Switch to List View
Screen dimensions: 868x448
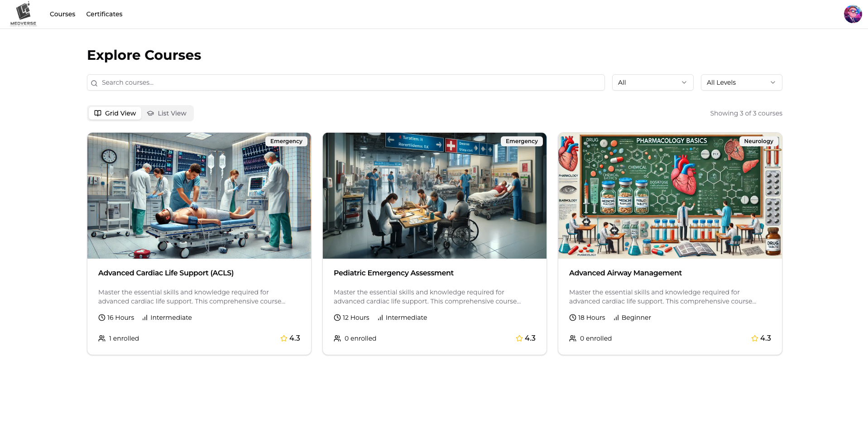tap(167, 113)
